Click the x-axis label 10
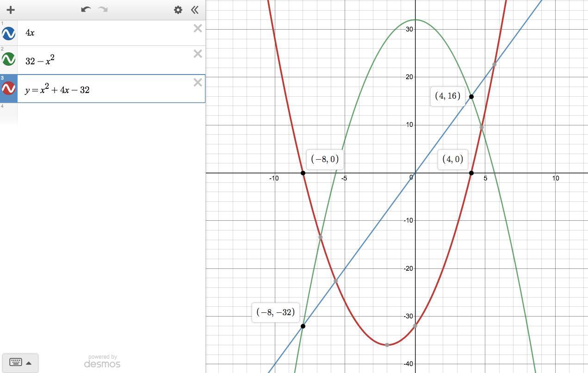 [556, 178]
